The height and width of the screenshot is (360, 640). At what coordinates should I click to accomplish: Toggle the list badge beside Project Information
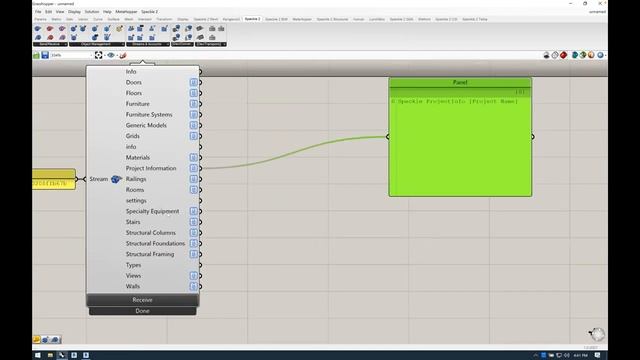(193, 168)
